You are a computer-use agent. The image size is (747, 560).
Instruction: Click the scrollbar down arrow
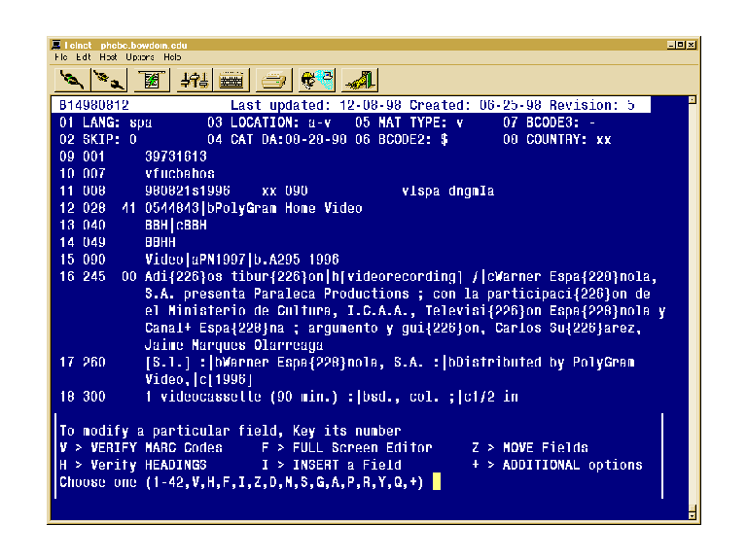tap(693, 514)
